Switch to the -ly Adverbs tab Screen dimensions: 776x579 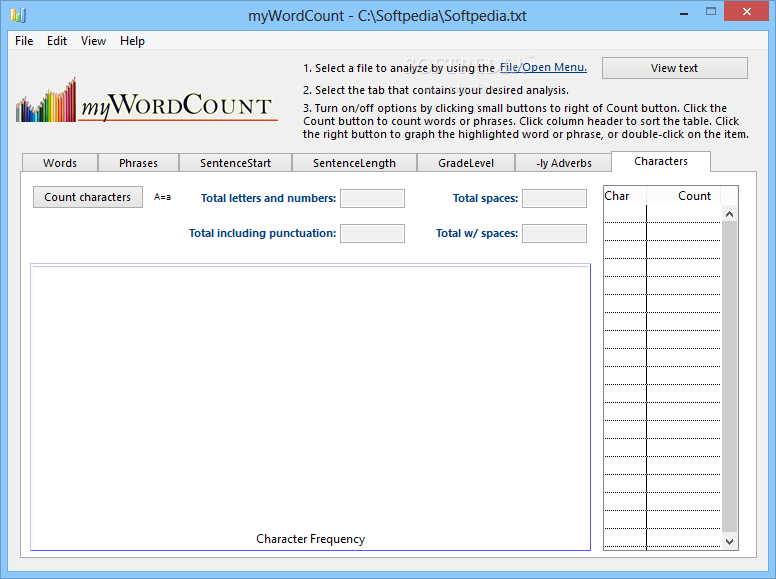564,163
